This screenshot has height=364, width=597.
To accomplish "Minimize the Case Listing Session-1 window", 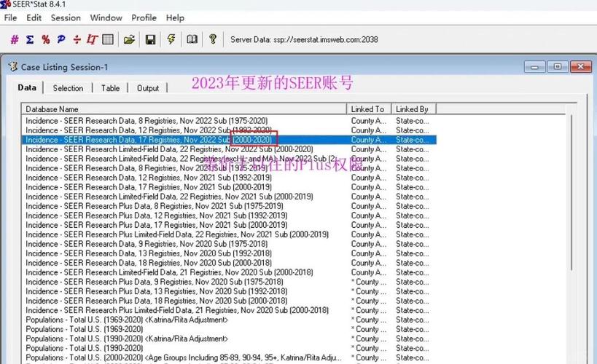I will click(534, 67).
